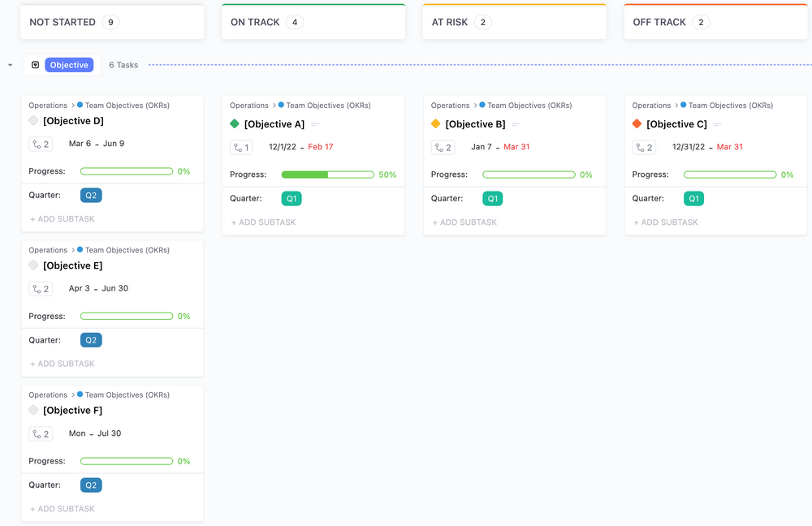Image resolution: width=812 pixels, height=526 pixels.
Task: Click ADD SUBTASK under Objective A
Action: [x=263, y=222]
